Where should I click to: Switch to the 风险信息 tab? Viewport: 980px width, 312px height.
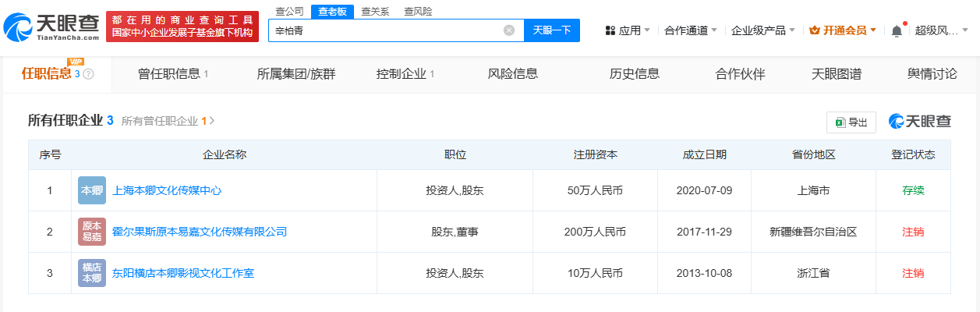coord(512,74)
